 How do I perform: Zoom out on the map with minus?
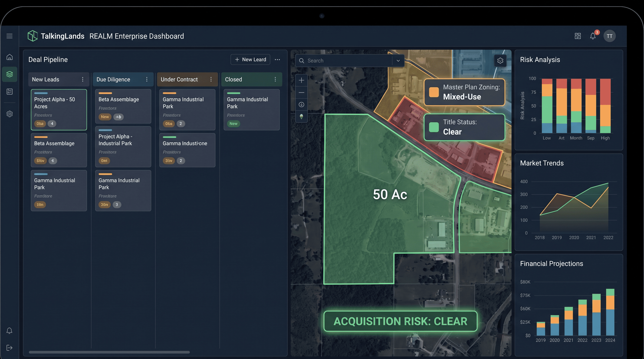(x=301, y=92)
